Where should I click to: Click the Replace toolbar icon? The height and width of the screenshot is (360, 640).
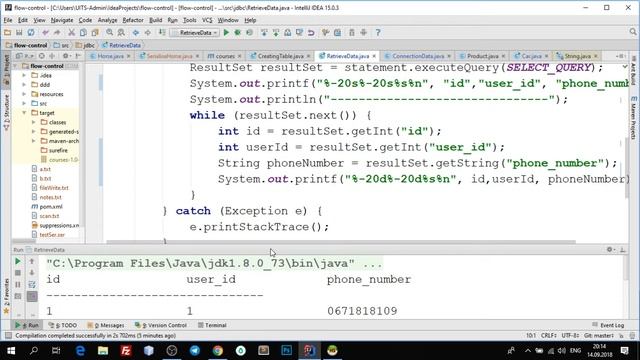121,33
